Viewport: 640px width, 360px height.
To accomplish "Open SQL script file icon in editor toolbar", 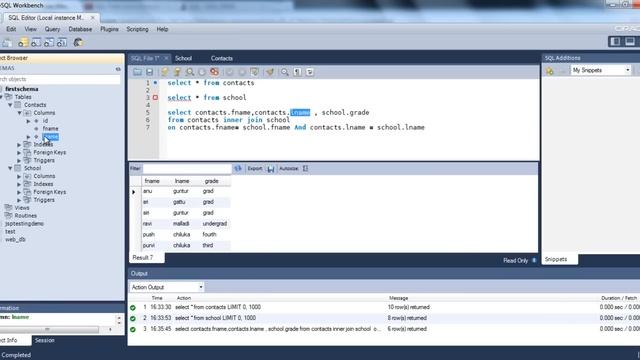I will pyautogui.click(x=138, y=72).
